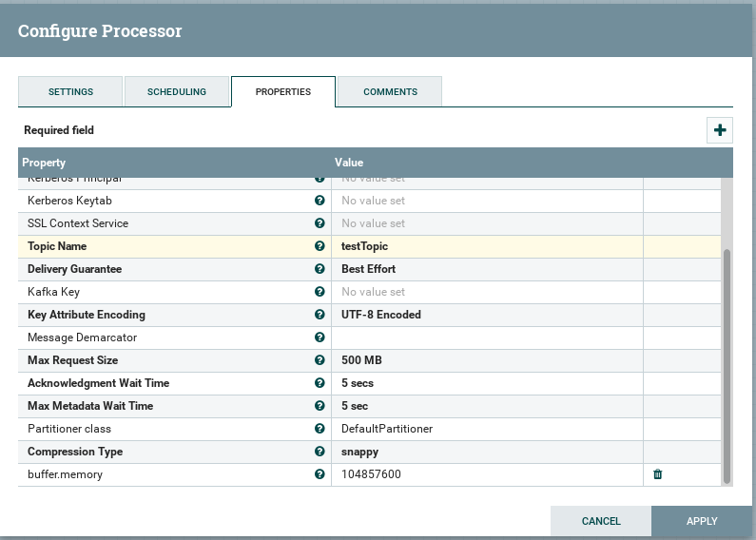Show help for Delivery Guarantee property
This screenshot has width=756, height=540.
tap(320, 269)
